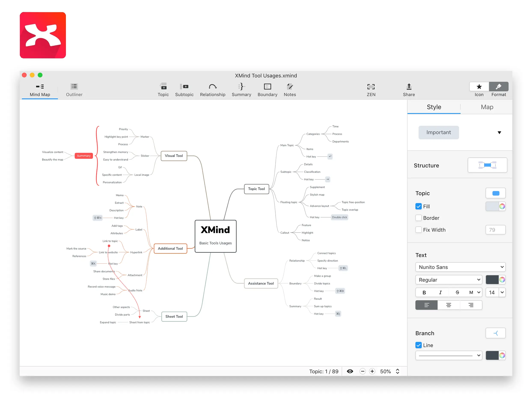This screenshot has width=532, height=397.
Task: Enter ZEN mode
Action: (x=371, y=87)
